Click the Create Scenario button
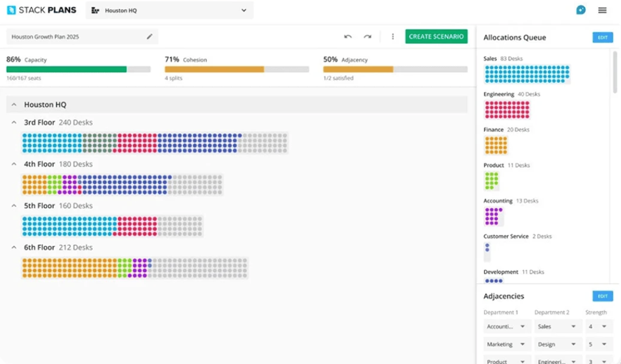 [436, 36]
